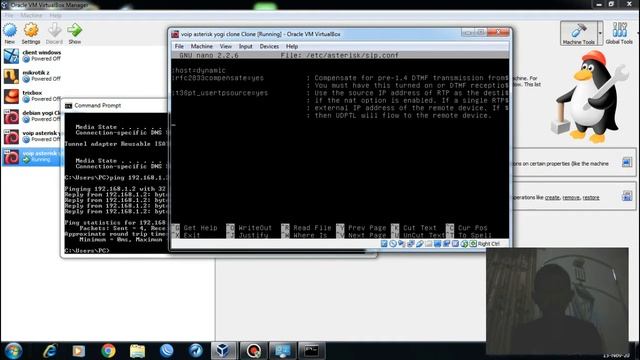Follow the 'create' link in snapshot description
640x360 pixels.
[x=552, y=198]
